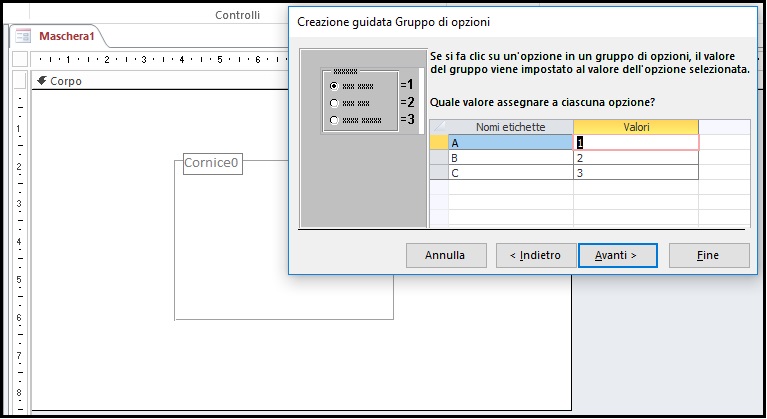Select label name cell C
Image resolution: width=767 pixels, height=419 pixels.
511,172
